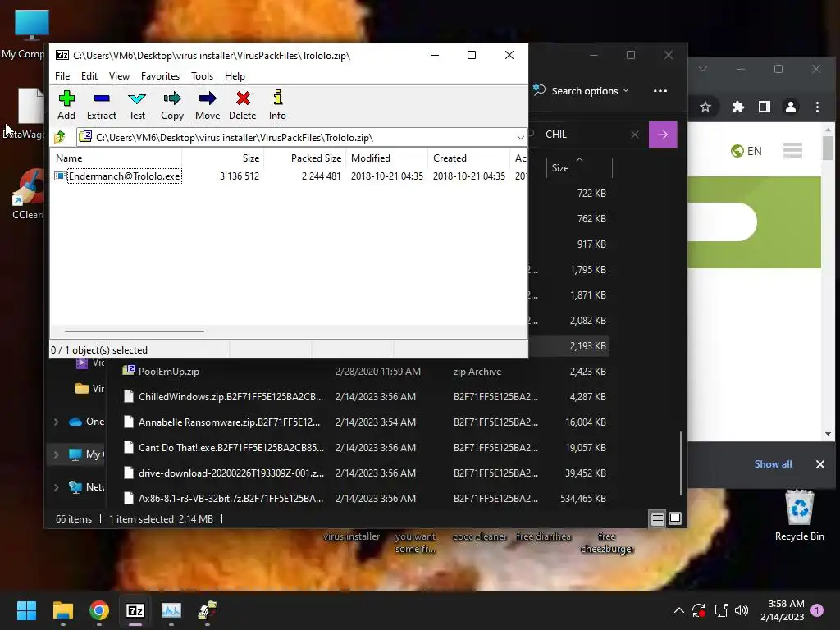The height and width of the screenshot is (630, 840).
Task: Bookmark the page with Chrome's star icon
Action: coord(705,107)
